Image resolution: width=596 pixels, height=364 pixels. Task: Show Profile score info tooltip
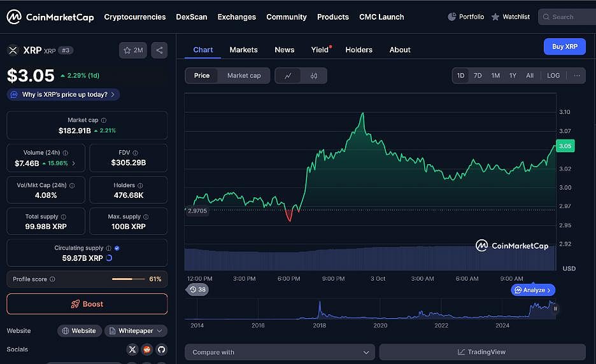point(52,279)
